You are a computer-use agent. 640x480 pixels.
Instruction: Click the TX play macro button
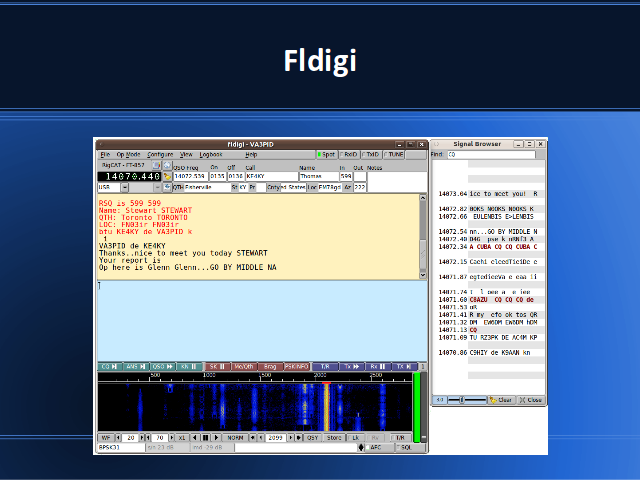tap(405, 367)
